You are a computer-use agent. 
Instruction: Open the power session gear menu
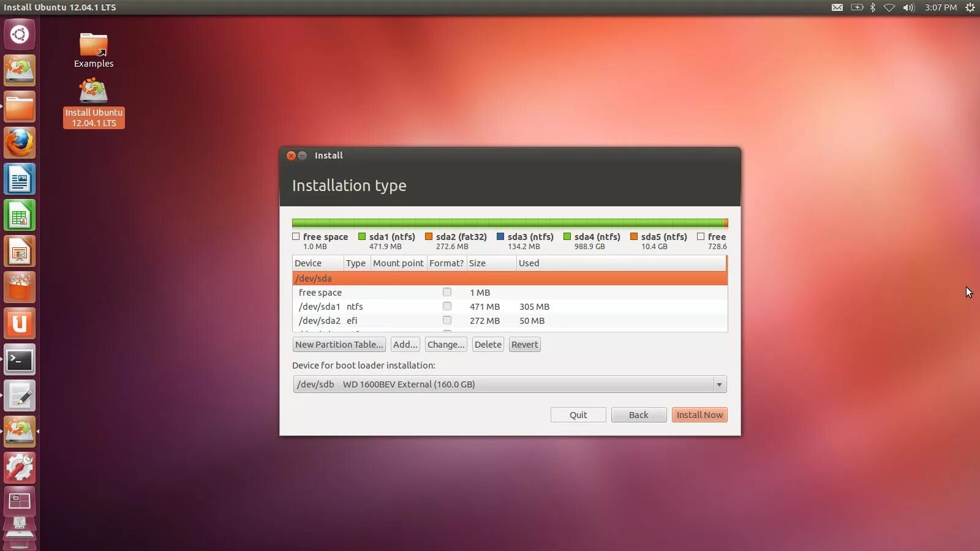[x=970, y=7]
